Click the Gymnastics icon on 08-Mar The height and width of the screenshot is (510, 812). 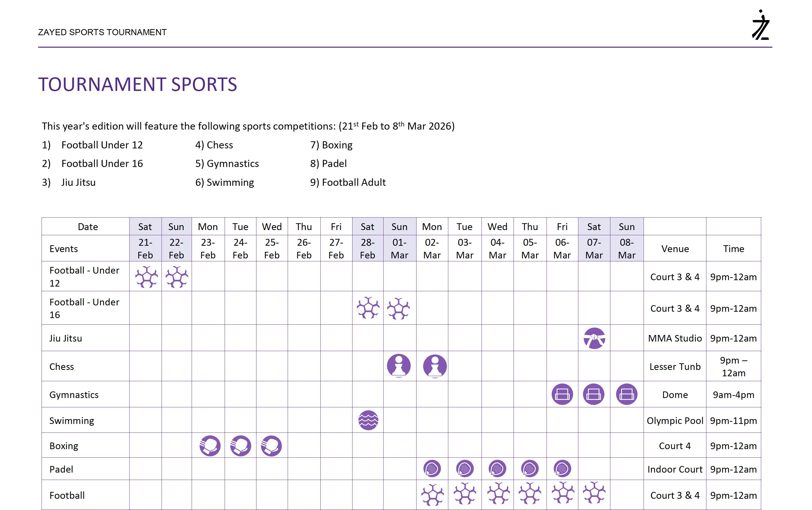[626, 394]
